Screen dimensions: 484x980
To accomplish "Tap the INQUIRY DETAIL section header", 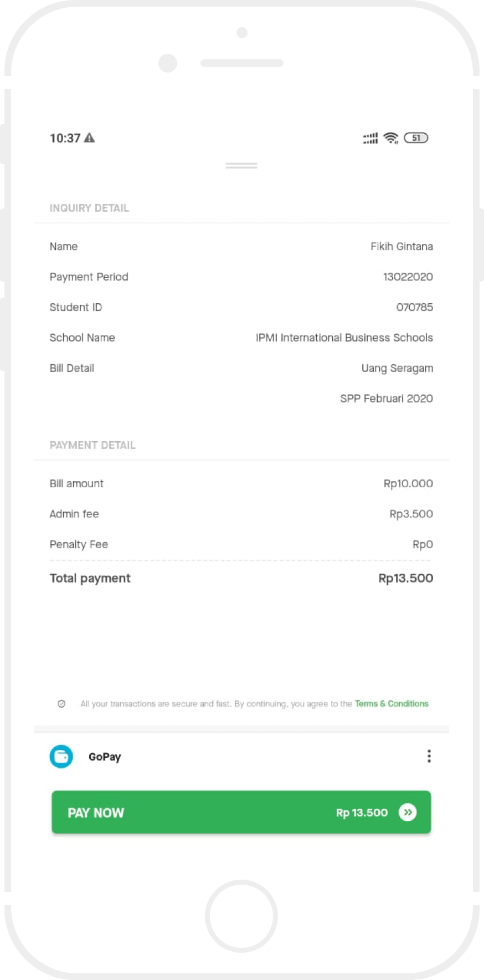I will [x=89, y=208].
